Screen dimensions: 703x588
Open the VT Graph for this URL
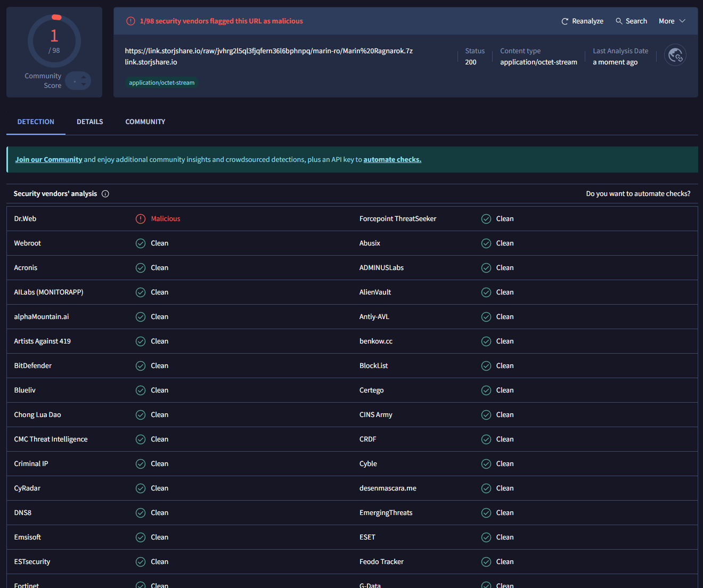point(675,55)
